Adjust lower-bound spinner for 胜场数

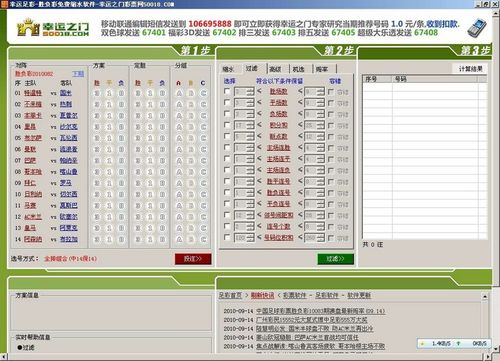(250, 92)
